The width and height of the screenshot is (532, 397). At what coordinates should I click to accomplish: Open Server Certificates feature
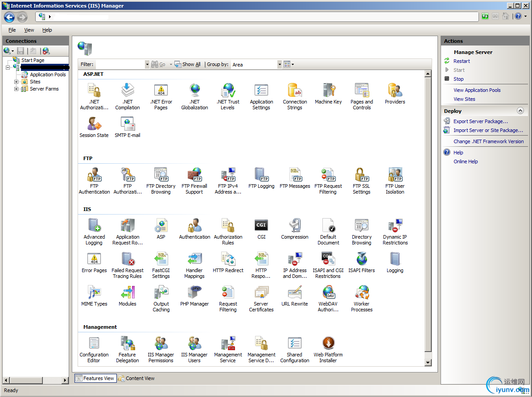tap(261, 298)
